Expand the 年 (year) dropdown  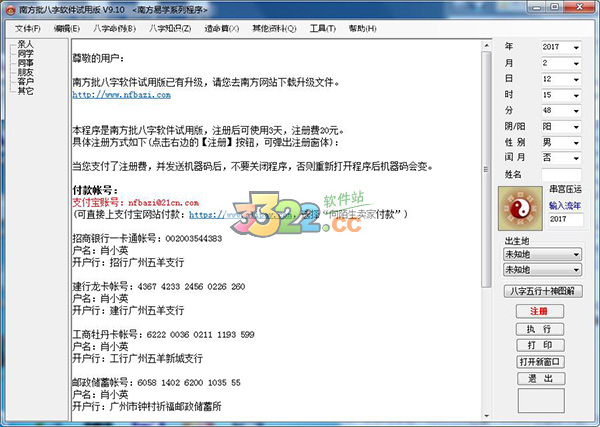[x=576, y=47]
